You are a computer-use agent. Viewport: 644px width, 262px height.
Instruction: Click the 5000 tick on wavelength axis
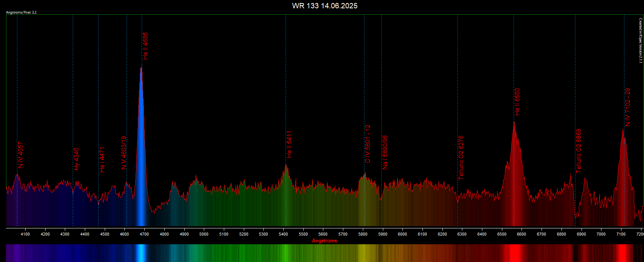tap(204, 234)
